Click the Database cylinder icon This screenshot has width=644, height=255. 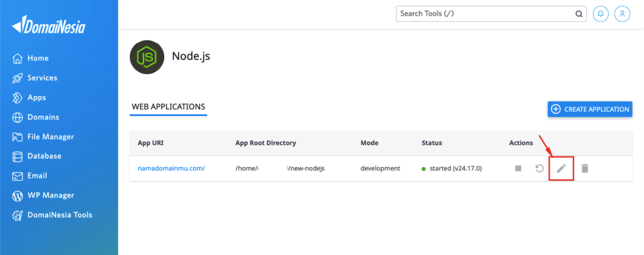17,156
